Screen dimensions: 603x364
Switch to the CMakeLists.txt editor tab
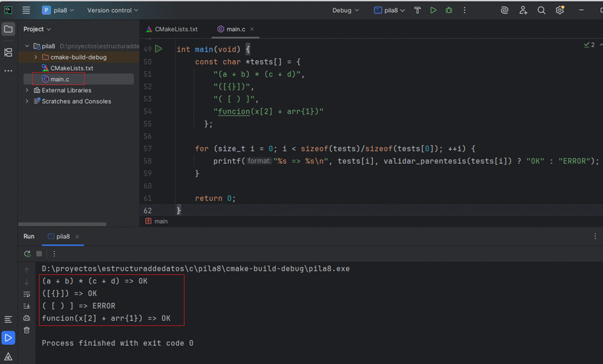(175, 29)
